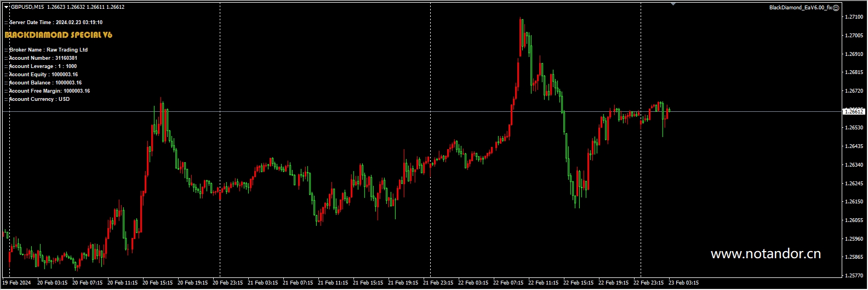Click the 1.26435 price scale label
This screenshot has height=290, width=868.
(854, 146)
